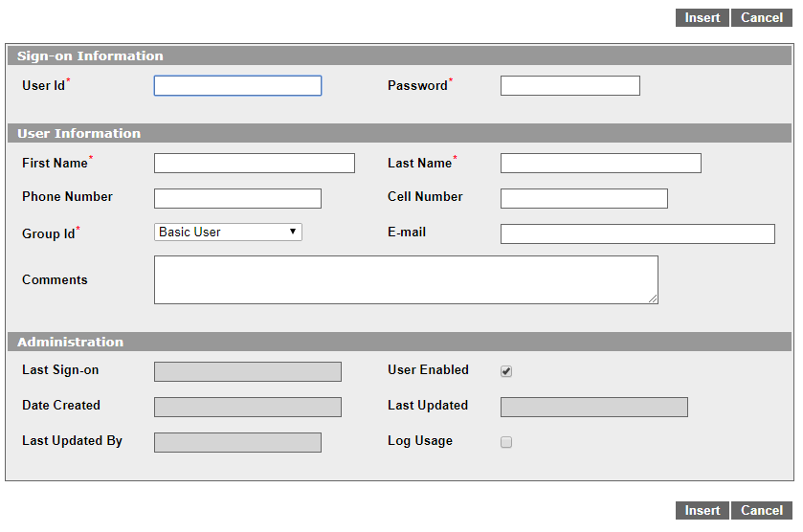Click the Last Updated disabled field
The width and height of the screenshot is (803, 532).
pyautogui.click(x=594, y=407)
